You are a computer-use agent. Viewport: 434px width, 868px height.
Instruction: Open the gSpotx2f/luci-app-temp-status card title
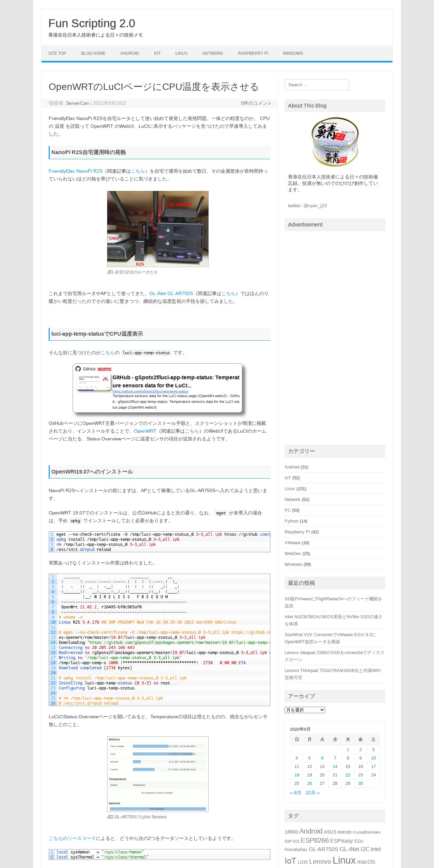pos(176,382)
